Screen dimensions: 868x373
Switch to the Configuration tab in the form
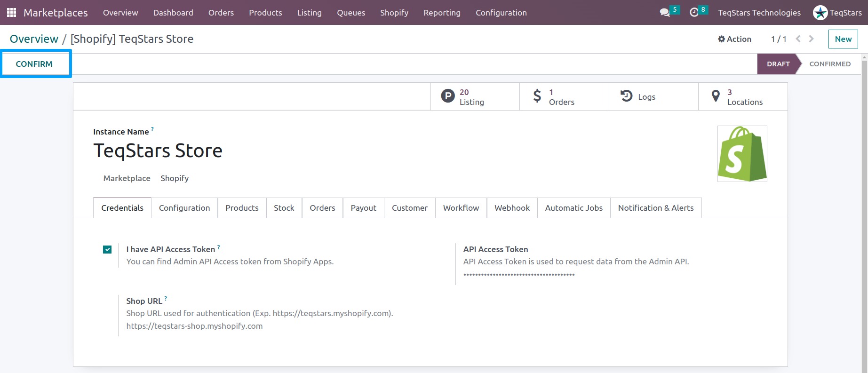(x=184, y=208)
